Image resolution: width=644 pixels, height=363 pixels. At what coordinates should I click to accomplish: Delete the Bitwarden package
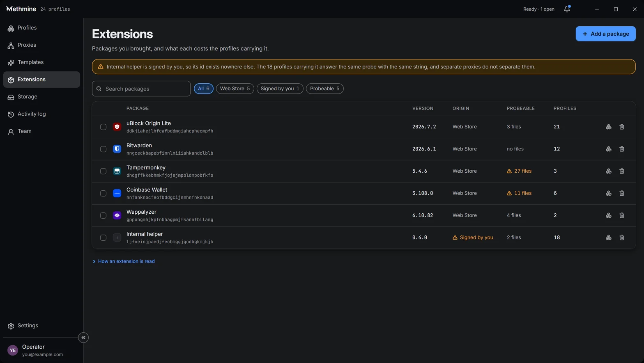pos(622,149)
